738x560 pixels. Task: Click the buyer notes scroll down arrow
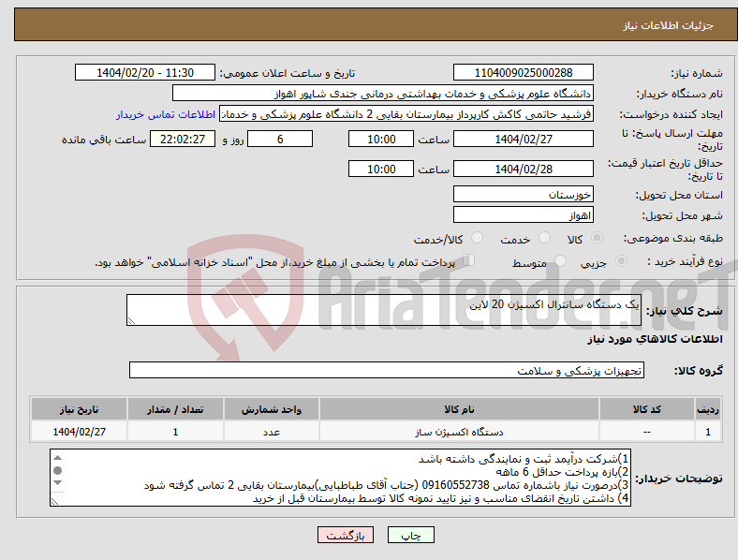(x=57, y=483)
